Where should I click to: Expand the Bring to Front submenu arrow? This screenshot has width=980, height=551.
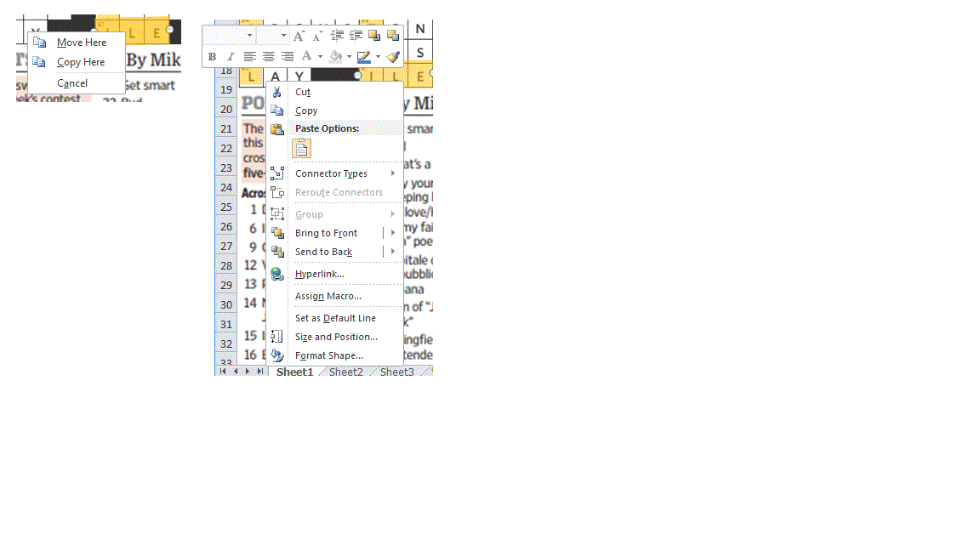pyautogui.click(x=392, y=233)
